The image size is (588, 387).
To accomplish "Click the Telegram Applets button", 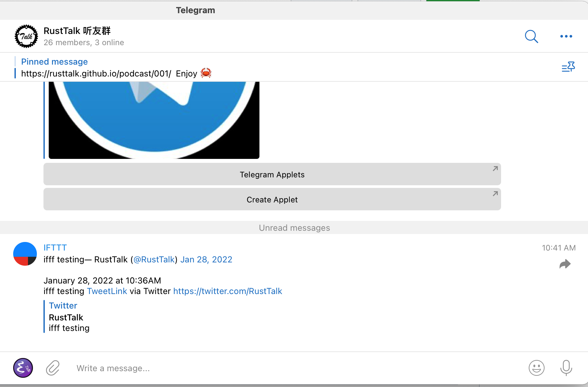I will [x=272, y=174].
